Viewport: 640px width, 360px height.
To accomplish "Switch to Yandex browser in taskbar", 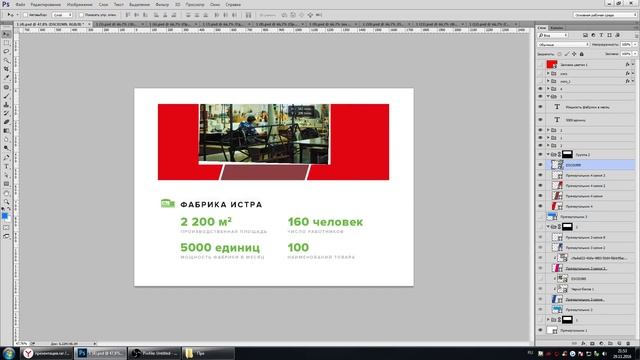I will 46,353.
